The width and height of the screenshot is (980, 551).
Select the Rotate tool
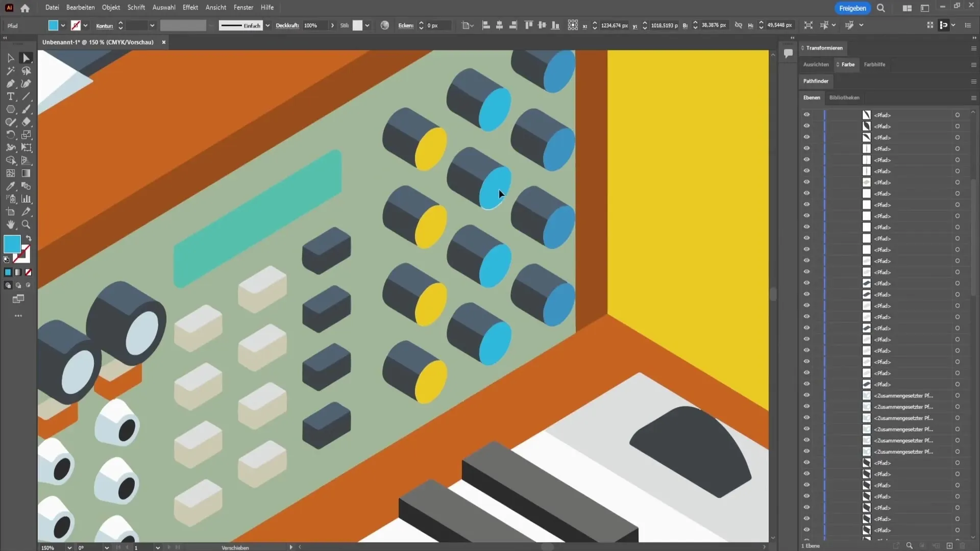point(10,135)
